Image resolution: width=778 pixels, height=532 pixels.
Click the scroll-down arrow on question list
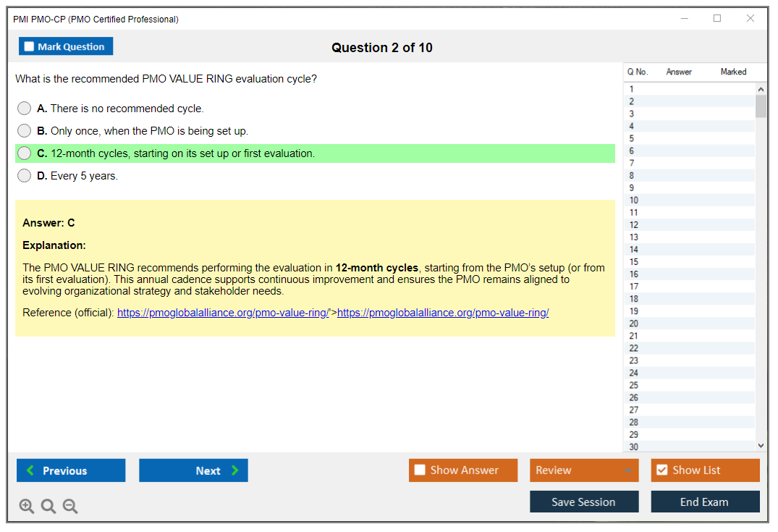point(761,445)
